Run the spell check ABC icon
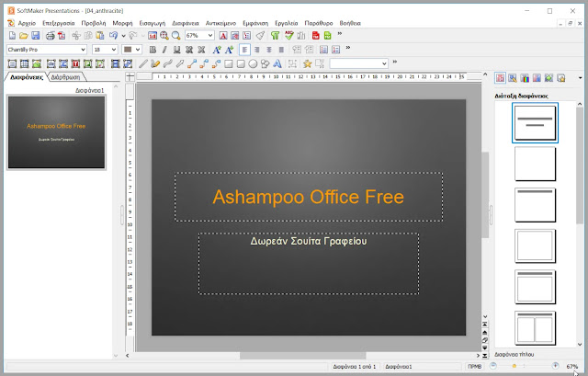 click(x=288, y=36)
